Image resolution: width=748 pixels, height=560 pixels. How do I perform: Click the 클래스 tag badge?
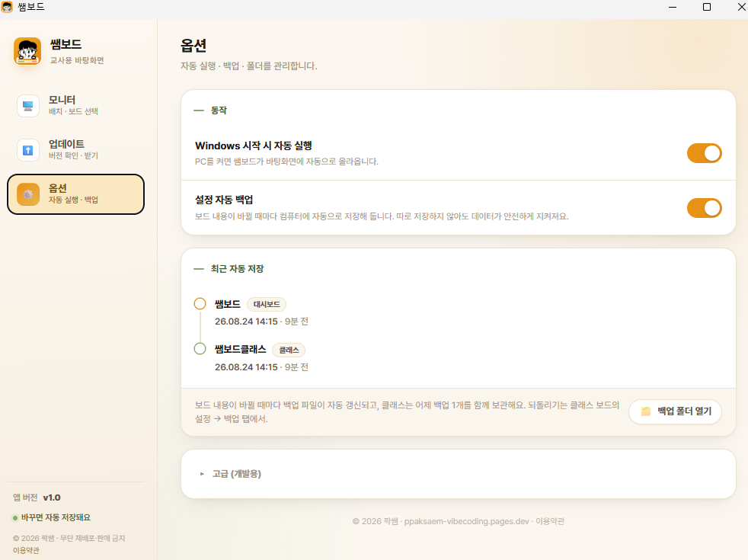(289, 350)
